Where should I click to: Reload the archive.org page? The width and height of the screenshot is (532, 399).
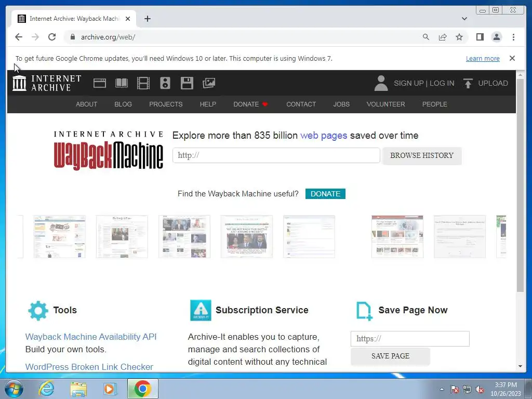coord(52,37)
